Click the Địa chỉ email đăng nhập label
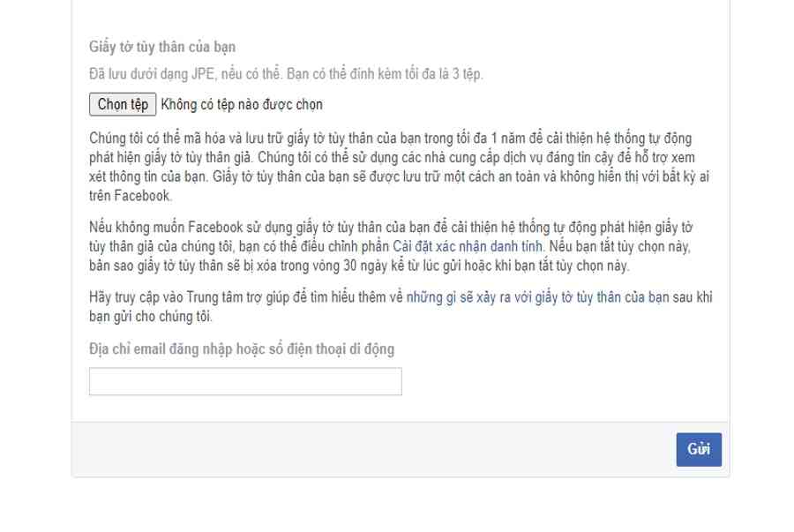The image size is (794, 532). coord(242,349)
